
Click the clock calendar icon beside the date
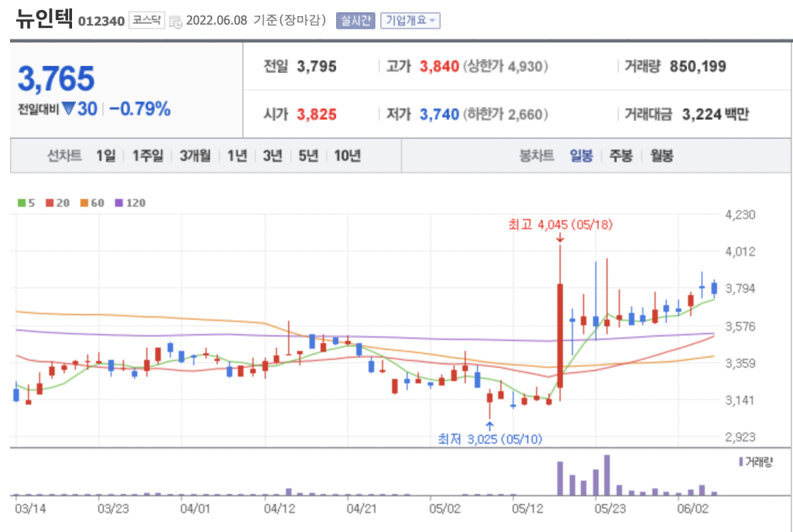pyautogui.click(x=176, y=22)
